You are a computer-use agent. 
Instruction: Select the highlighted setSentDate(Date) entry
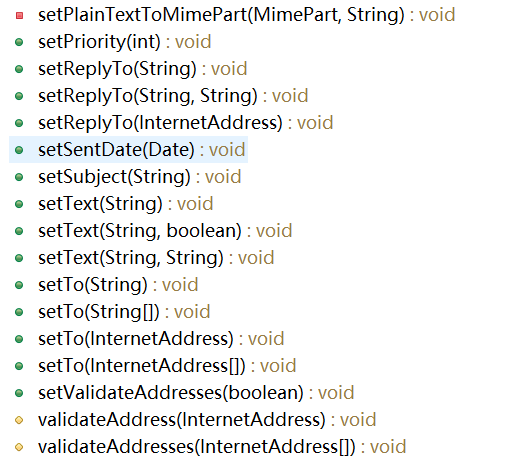point(128,150)
